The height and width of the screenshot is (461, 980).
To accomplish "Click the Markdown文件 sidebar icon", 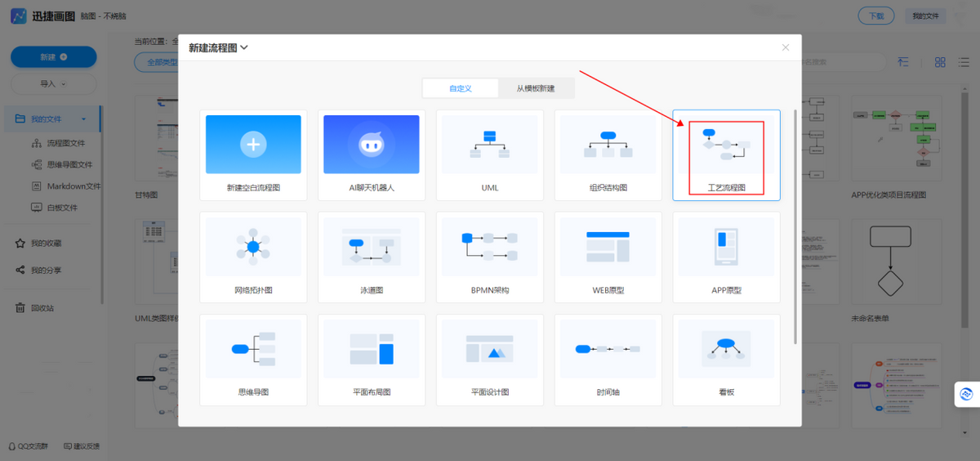I will click(37, 186).
